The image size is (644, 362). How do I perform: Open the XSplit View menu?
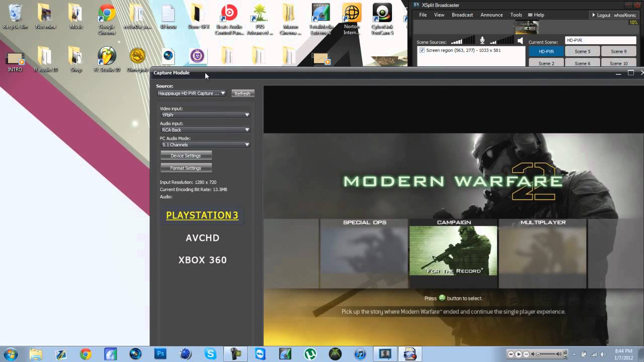click(439, 15)
